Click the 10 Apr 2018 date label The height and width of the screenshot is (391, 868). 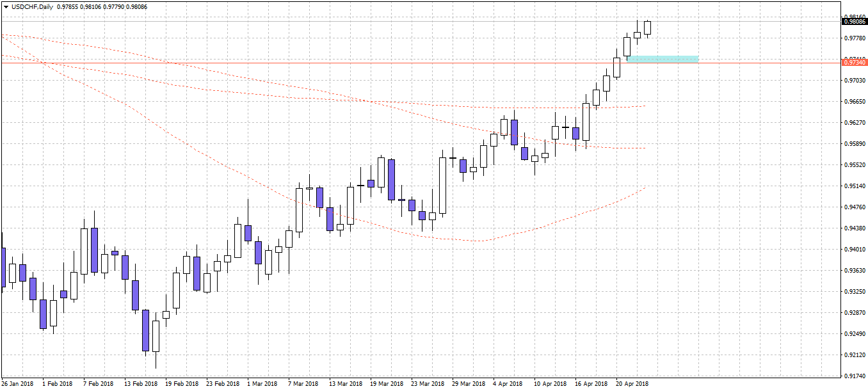click(551, 384)
